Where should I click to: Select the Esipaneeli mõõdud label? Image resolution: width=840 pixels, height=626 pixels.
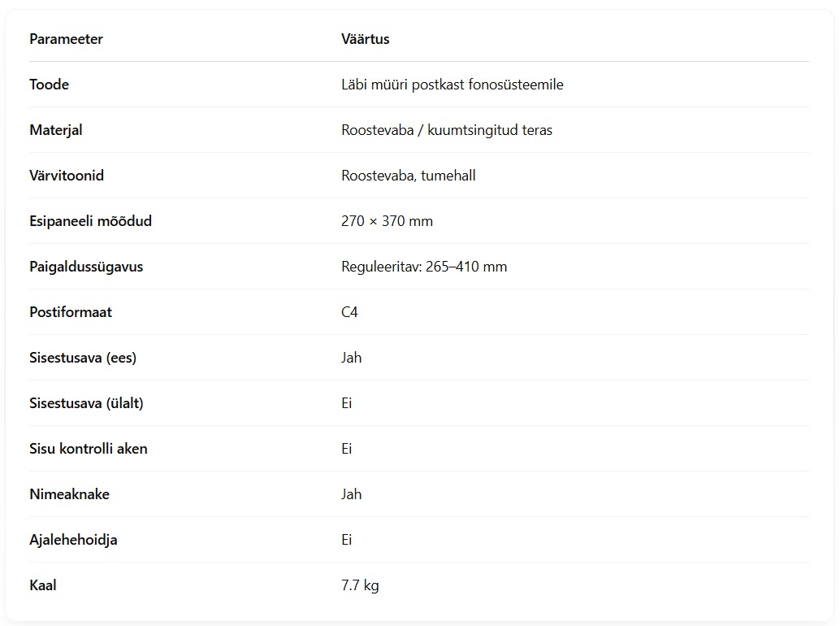point(90,221)
